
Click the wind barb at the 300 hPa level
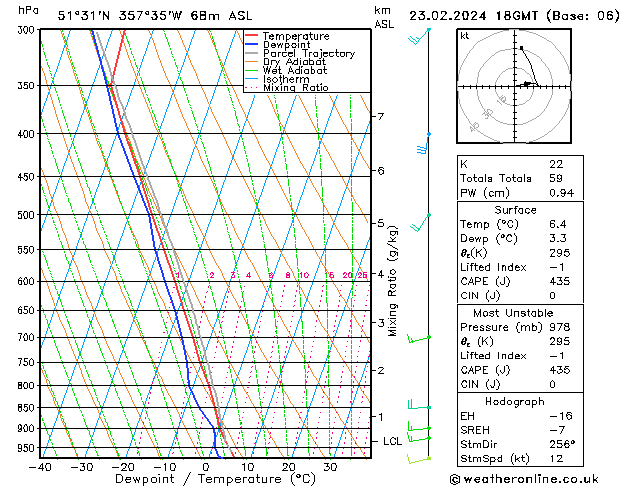[x=419, y=36]
